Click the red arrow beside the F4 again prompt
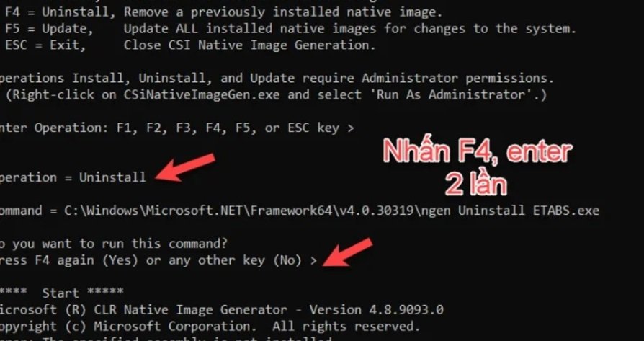Screen dimensions: 644x341 click(349, 252)
